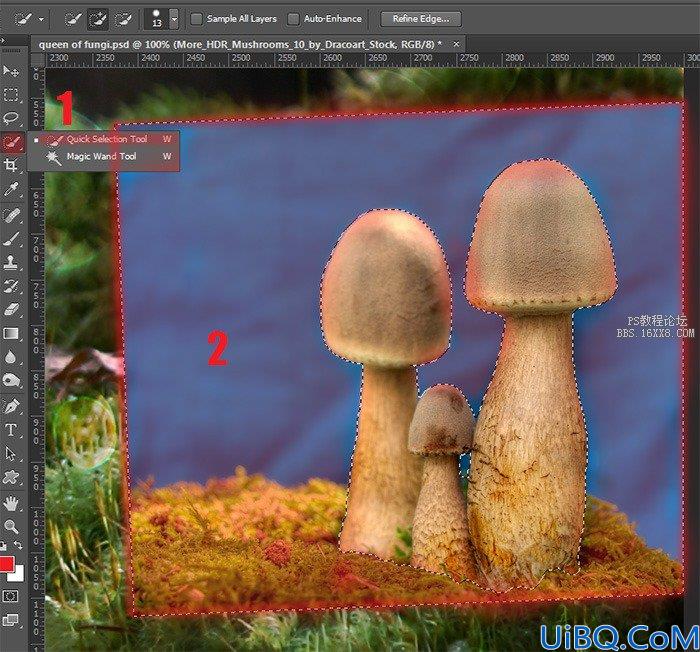Select the Blur tool droplet icon
700x652 pixels.
[11, 357]
